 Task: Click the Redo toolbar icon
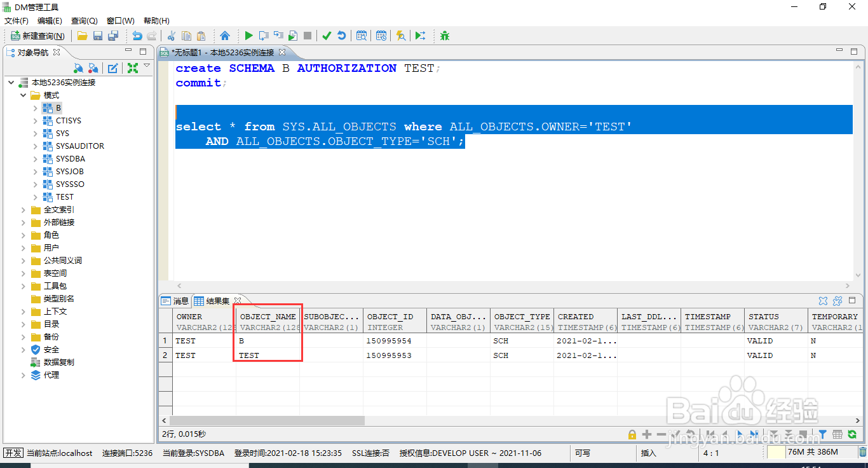coord(152,36)
